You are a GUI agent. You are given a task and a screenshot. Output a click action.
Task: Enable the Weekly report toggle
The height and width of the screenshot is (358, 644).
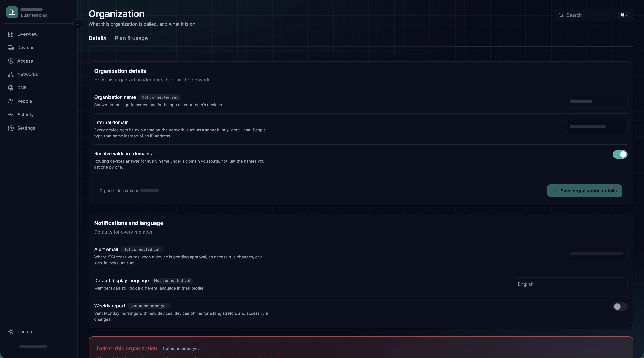tap(620, 307)
